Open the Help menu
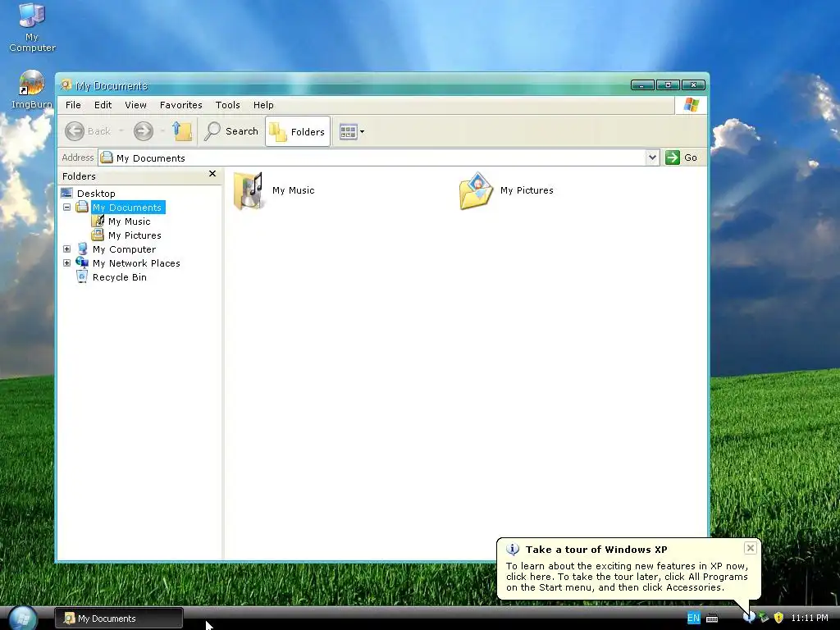 coord(263,105)
